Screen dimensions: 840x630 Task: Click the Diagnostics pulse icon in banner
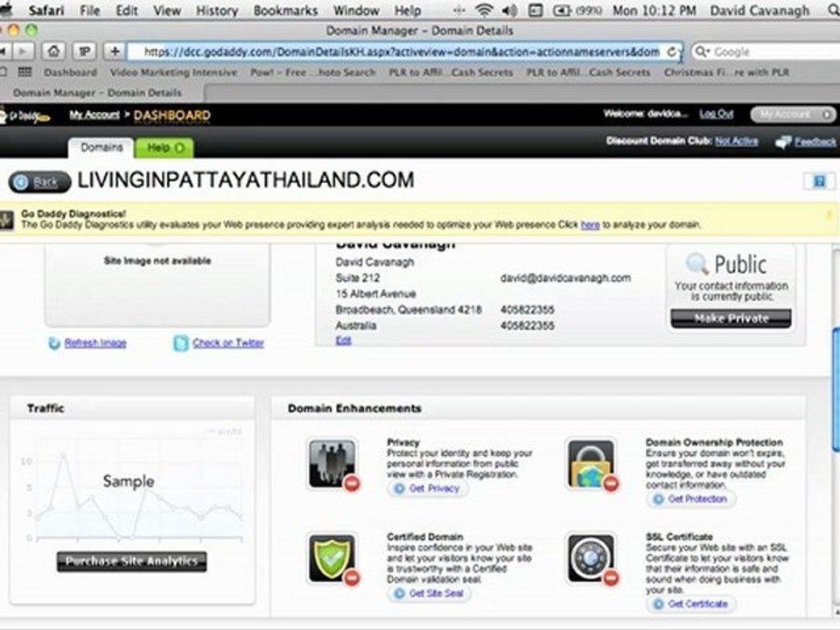point(6,220)
